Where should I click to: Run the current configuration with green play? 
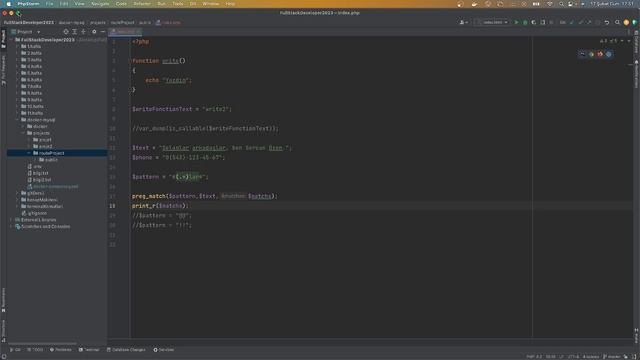tap(516, 22)
